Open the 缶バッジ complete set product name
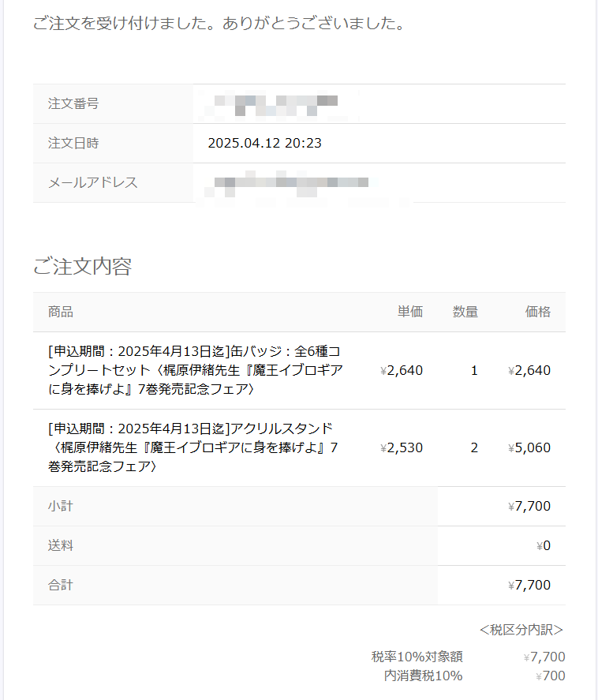 [196, 370]
